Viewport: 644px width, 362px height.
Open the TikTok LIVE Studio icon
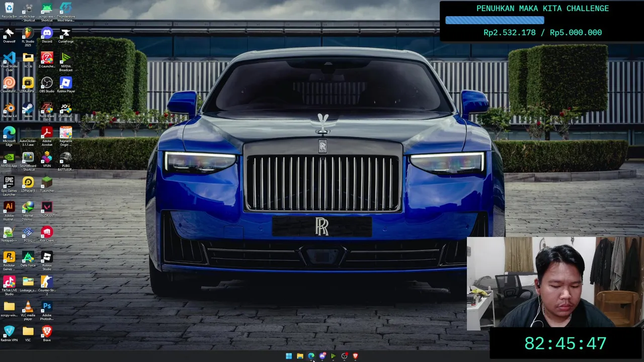point(9,286)
